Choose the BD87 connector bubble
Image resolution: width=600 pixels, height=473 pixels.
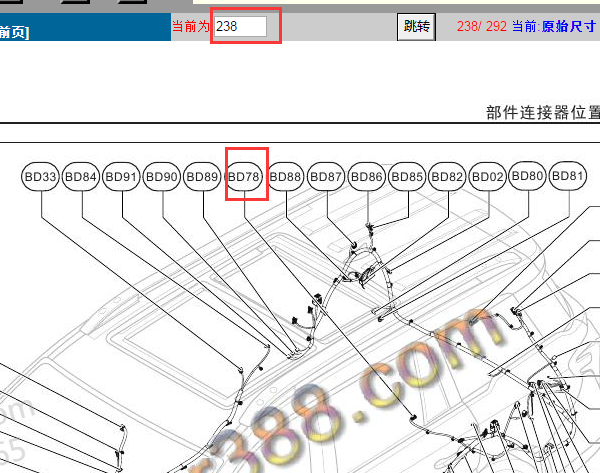click(x=326, y=177)
